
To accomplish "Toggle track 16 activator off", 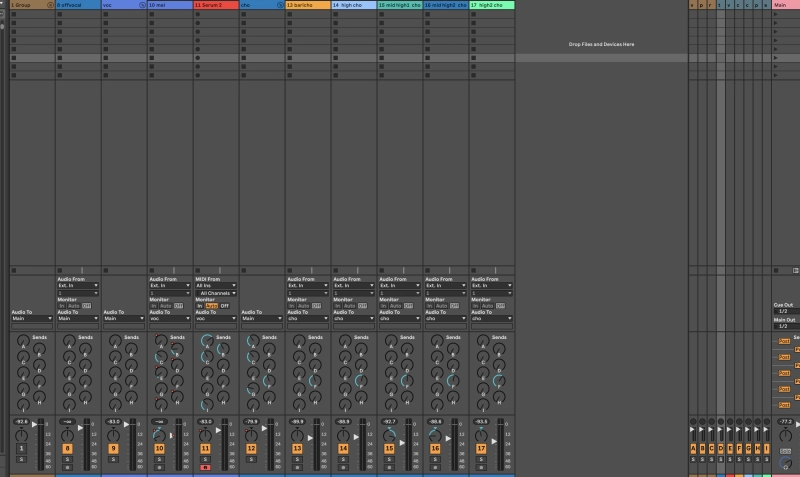I will pos(435,449).
